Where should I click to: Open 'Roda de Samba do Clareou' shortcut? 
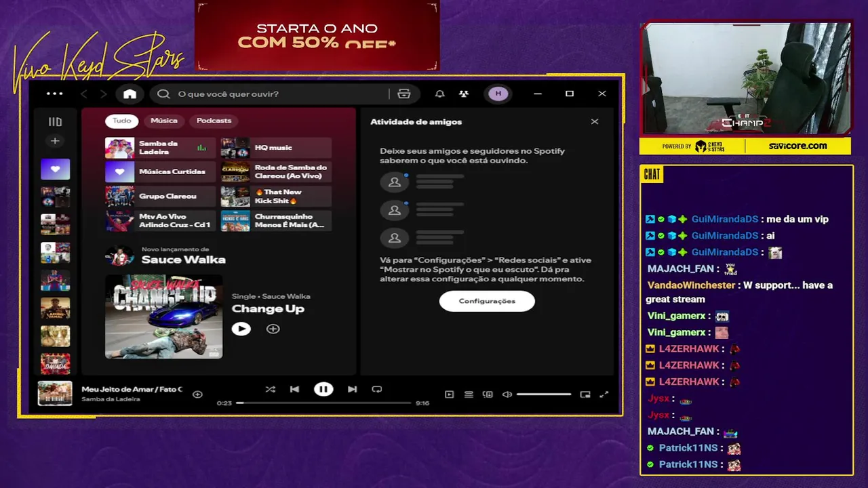coord(276,172)
